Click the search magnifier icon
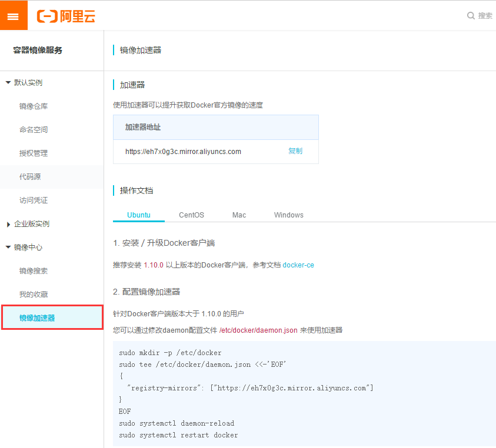Viewport: 496px width, 448px height. click(x=471, y=15)
